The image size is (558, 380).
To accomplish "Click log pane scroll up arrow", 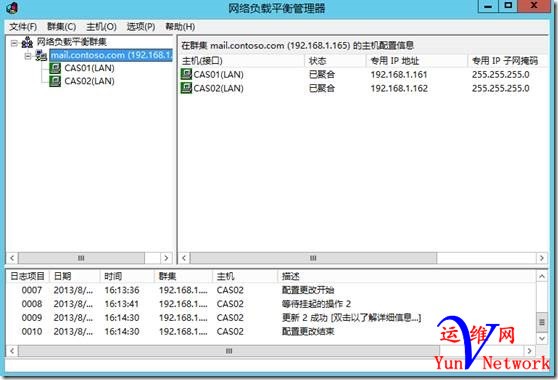I will [x=542, y=276].
